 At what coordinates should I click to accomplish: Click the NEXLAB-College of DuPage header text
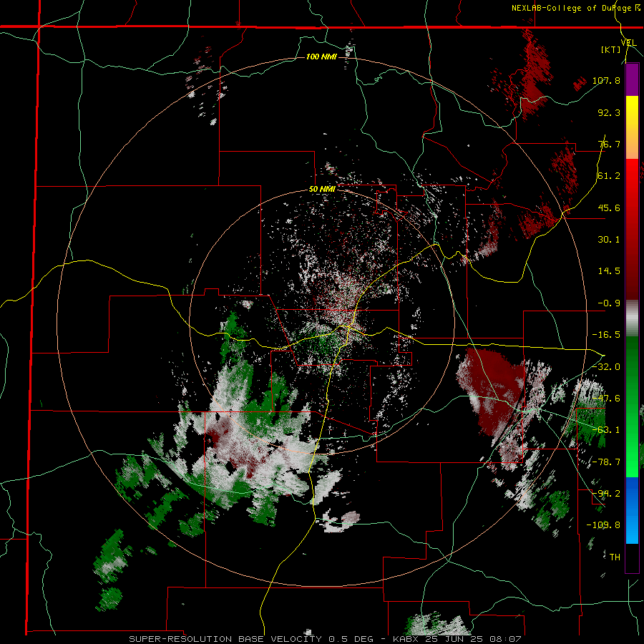(577, 8)
